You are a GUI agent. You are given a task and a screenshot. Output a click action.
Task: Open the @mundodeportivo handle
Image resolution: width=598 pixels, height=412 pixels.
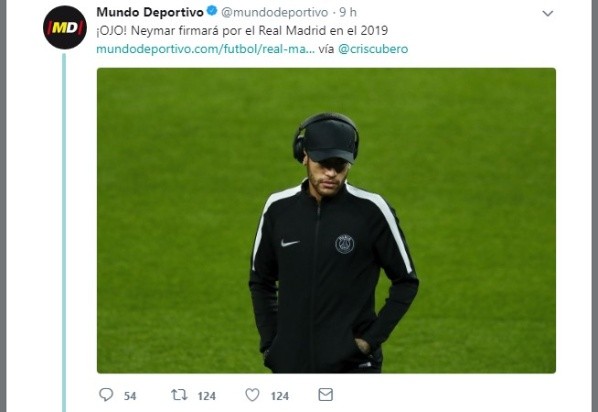(275, 12)
